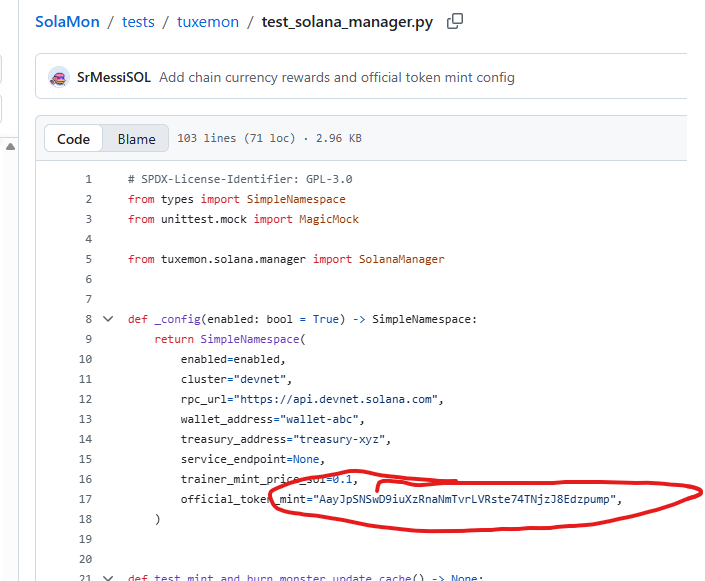Click the SPDX license comment on line 1

[240, 179]
